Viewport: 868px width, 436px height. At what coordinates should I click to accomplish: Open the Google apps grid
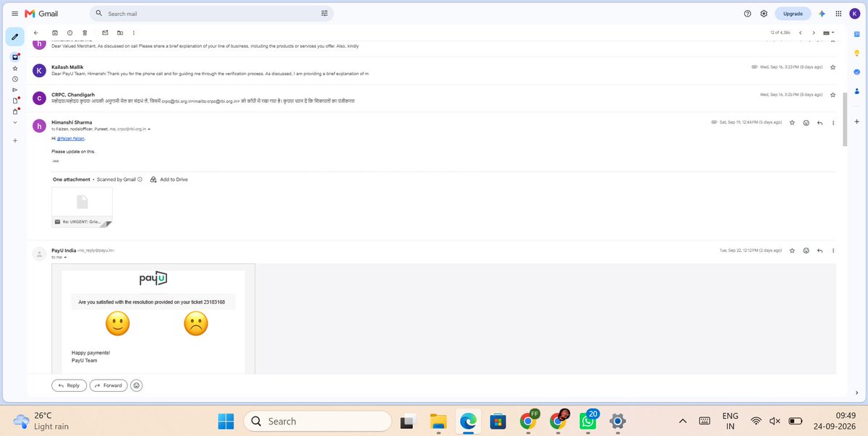(838, 14)
